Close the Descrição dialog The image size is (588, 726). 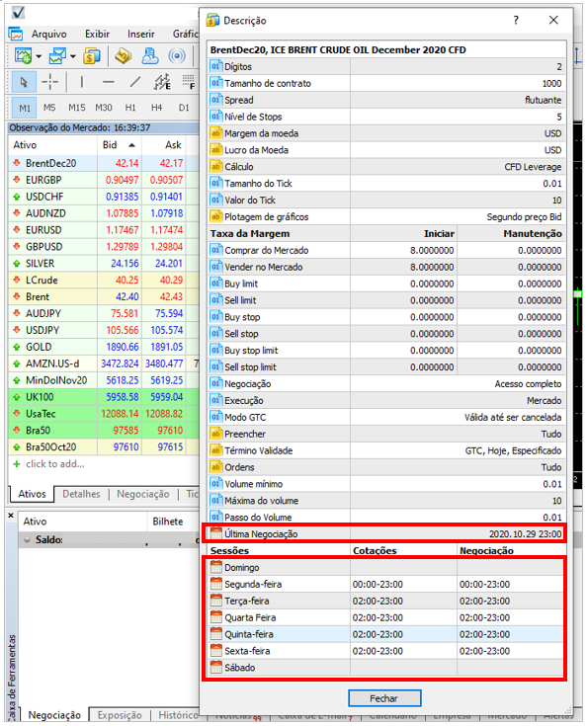pyautogui.click(x=553, y=20)
